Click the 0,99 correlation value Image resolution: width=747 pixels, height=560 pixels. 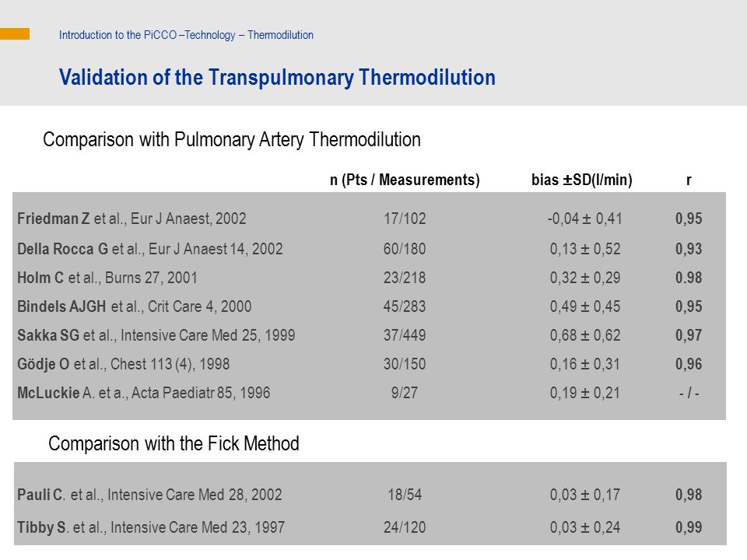(689, 527)
